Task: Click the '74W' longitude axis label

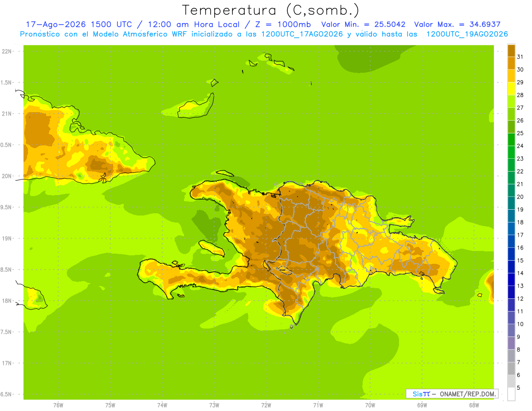Action: pyautogui.click(x=162, y=405)
